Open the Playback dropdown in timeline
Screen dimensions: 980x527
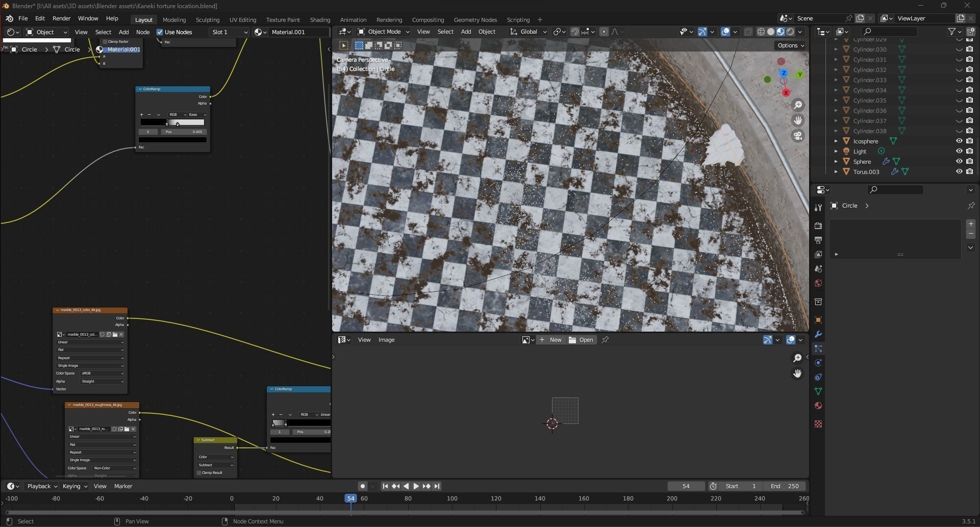click(x=42, y=486)
